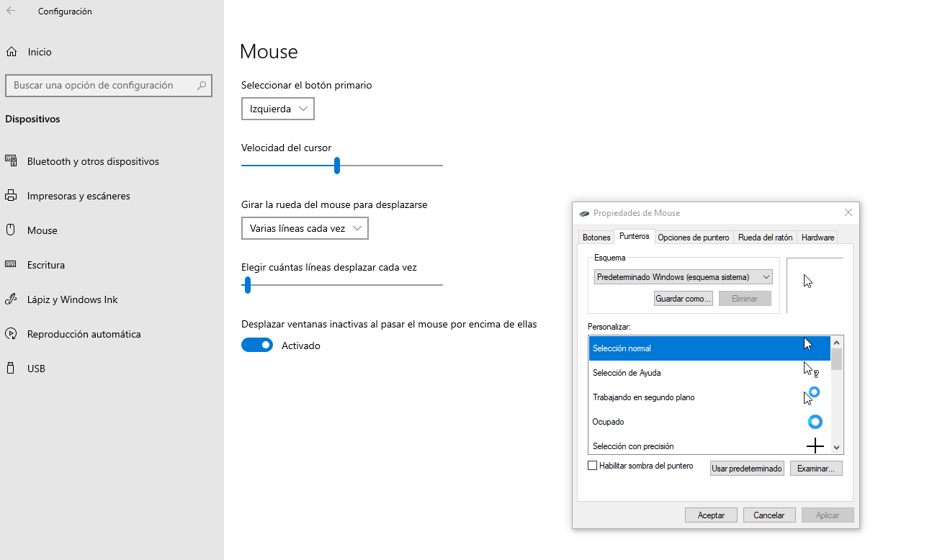Select the USB icon in sidebar
This screenshot has height=560, width=927.
tap(11, 369)
